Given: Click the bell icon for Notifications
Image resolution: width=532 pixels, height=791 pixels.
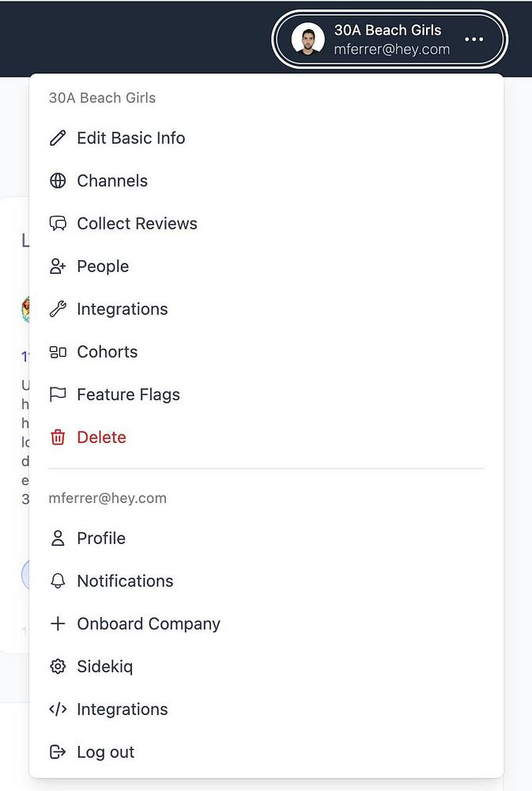Looking at the screenshot, I should [58, 581].
